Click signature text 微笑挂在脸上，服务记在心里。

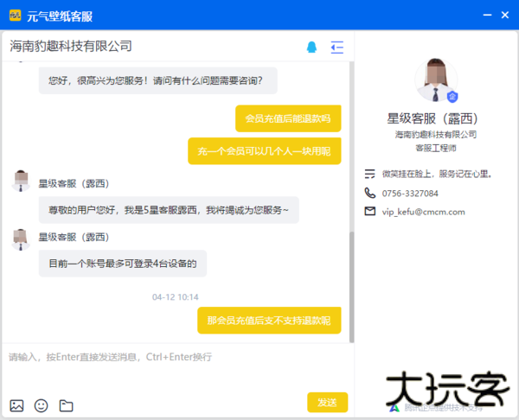[x=437, y=174]
